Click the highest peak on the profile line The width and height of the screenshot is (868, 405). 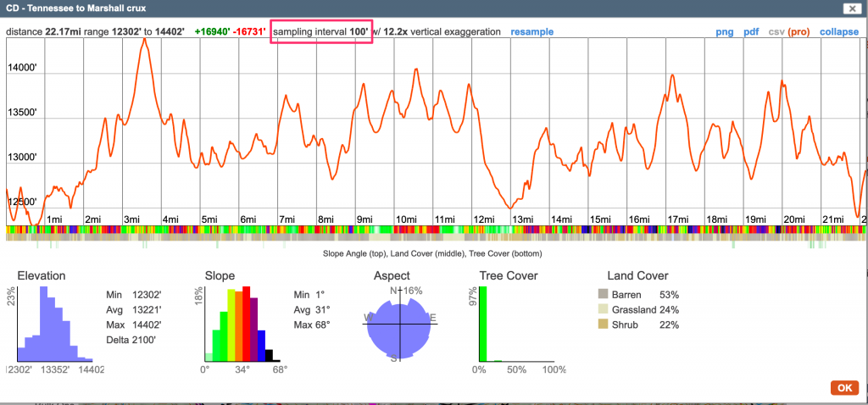(x=145, y=40)
